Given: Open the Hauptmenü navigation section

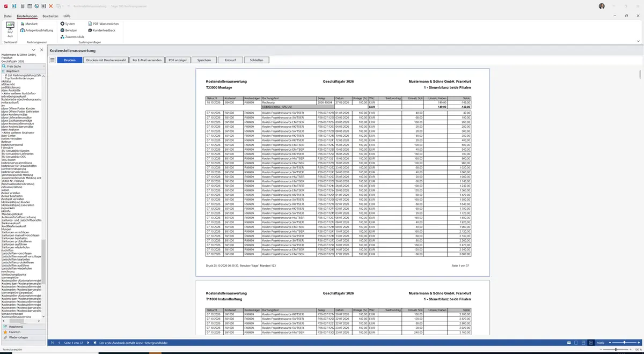Looking at the screenshot, I should point(23,326).
